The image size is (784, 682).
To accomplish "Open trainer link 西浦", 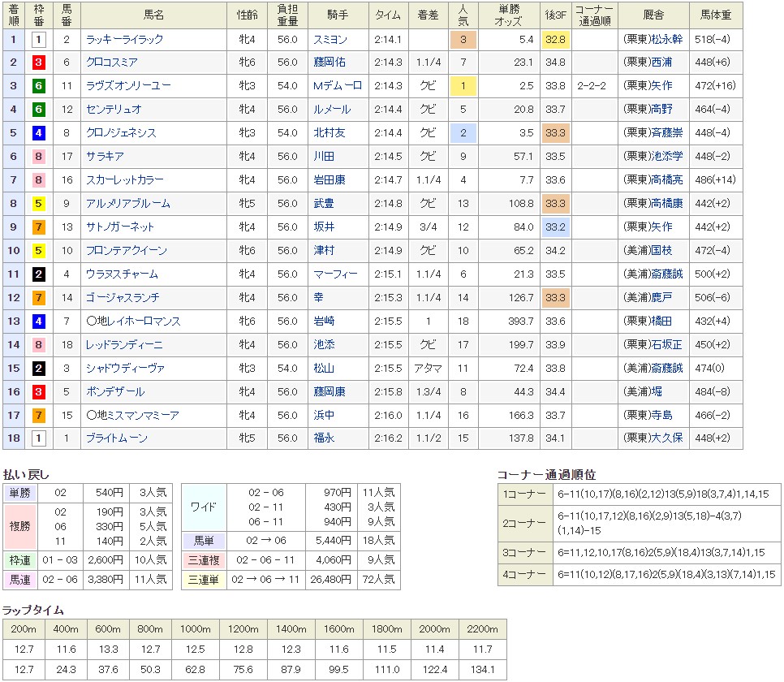I will [x=661, y=63].
